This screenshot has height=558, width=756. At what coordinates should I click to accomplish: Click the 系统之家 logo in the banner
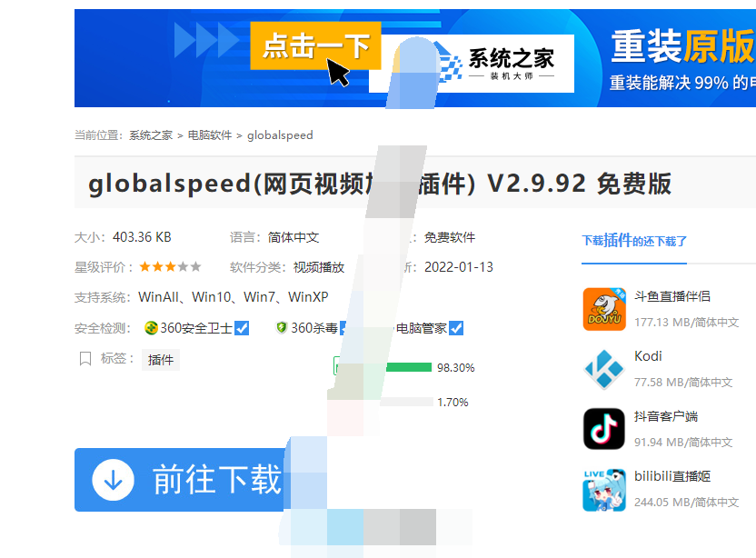pos(495,63)
